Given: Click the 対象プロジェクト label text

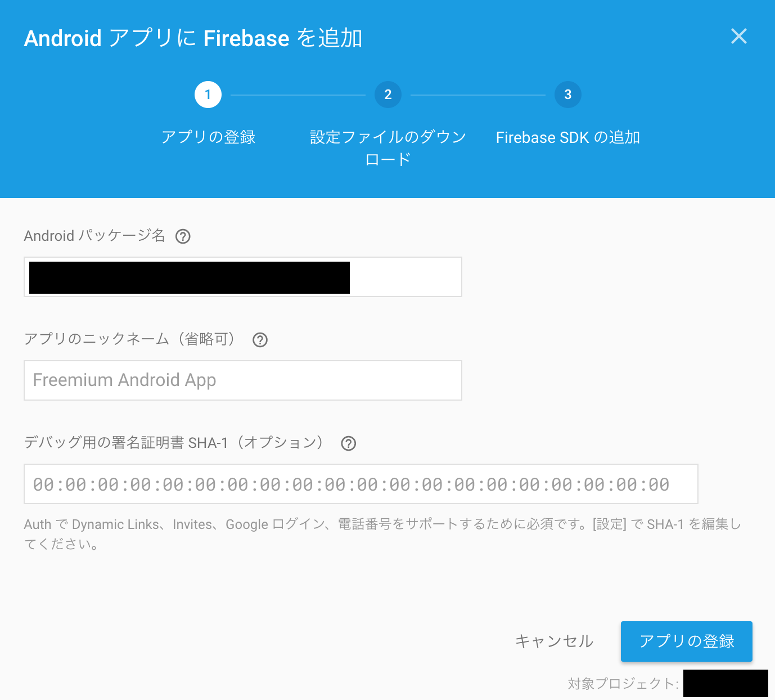Looking at the screenshot, I should pyautogui.click(x=623, y=684).
